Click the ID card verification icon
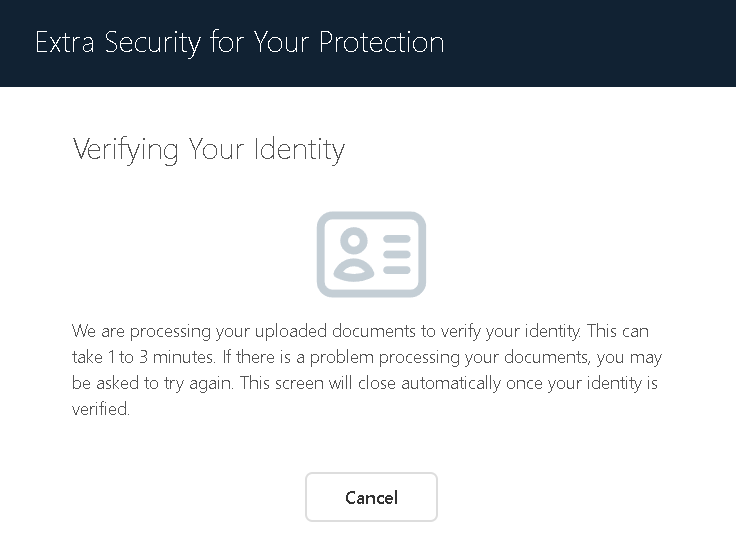 tap(371, 254)
